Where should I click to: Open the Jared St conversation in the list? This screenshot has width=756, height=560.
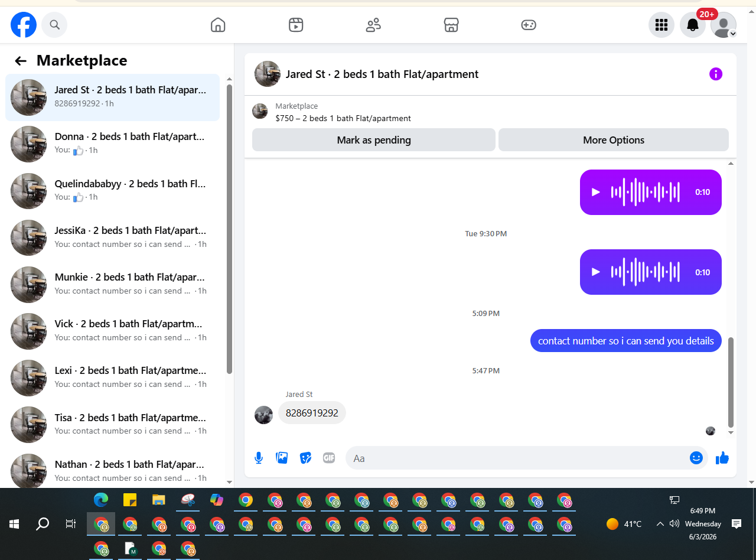pyautogui.click(x=112, y=97)
